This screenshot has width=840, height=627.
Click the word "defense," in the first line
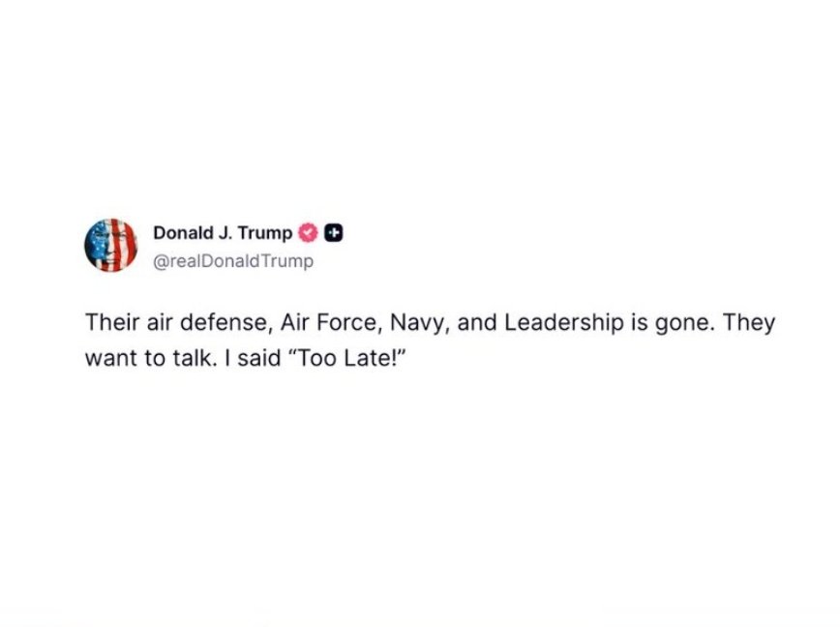[220, 323]
